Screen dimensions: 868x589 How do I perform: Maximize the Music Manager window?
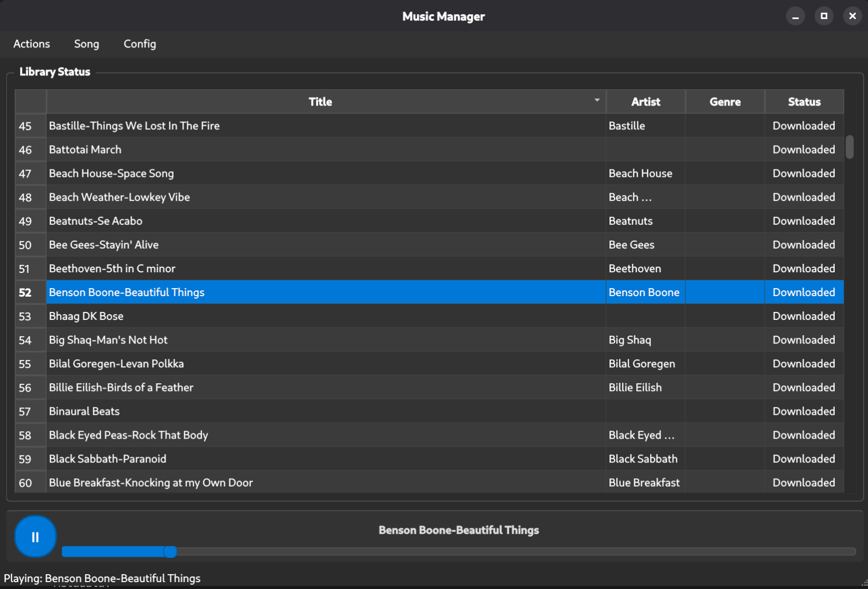[x=824, y=16]
